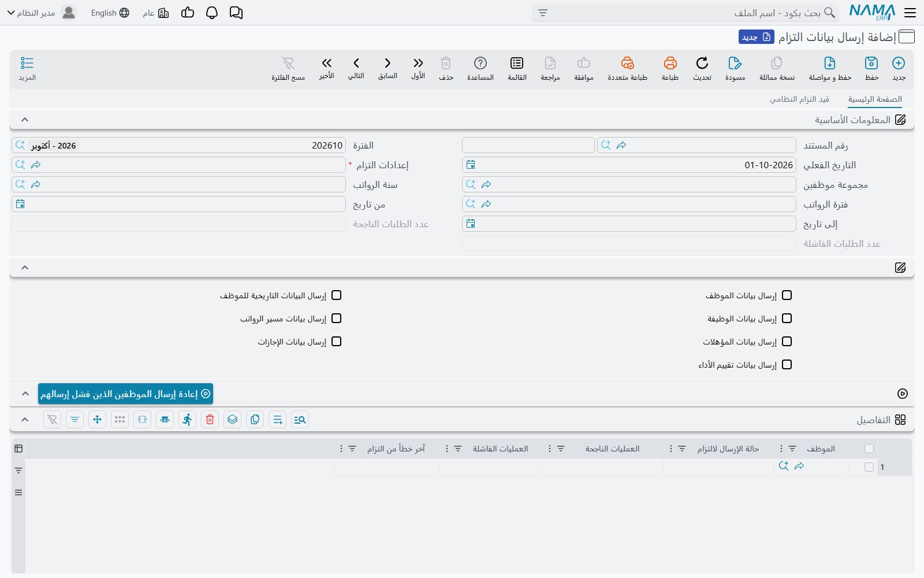Viewport: 924px width, 578px height.
Task: Open calendar for التاريخ الفعلي field
Action: [x=471, y=165]
